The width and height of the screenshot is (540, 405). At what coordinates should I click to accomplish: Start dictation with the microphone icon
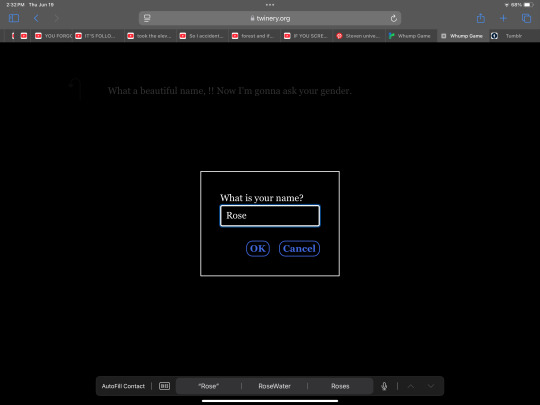pos(384,386)
